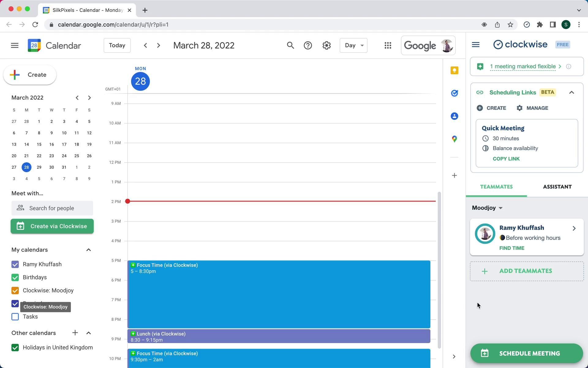Viewport: 588px width, 368px height.
Task: Open the support help icon
Action: [308, 45]
